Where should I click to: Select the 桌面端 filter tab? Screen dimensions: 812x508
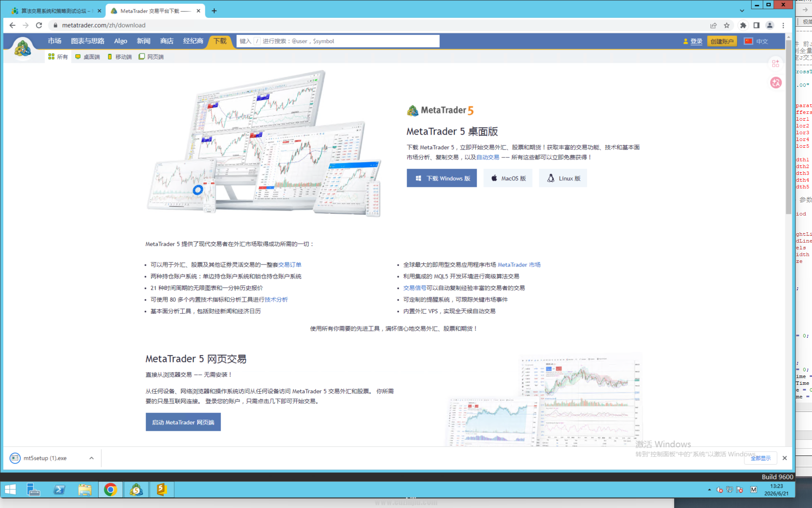[x=88, y=57]
